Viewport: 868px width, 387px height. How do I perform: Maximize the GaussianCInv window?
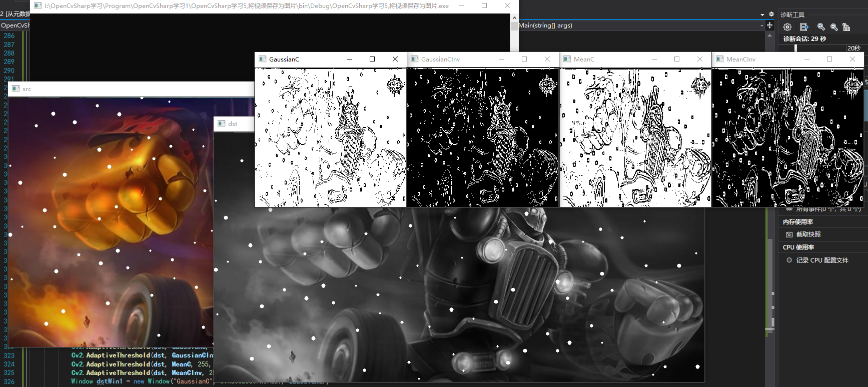coord(524,59)
